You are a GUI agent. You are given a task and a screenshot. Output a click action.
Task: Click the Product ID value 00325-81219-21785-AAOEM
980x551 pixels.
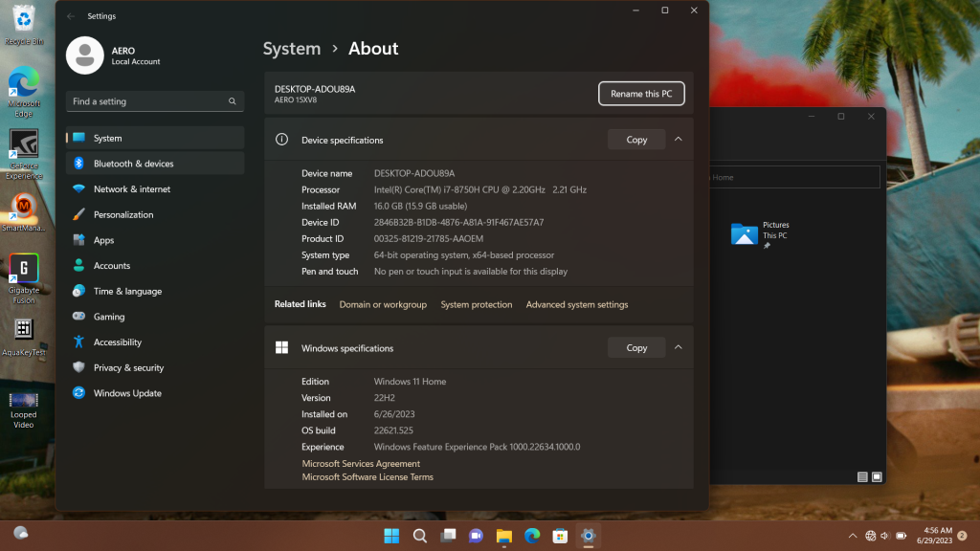pos(428,238)
